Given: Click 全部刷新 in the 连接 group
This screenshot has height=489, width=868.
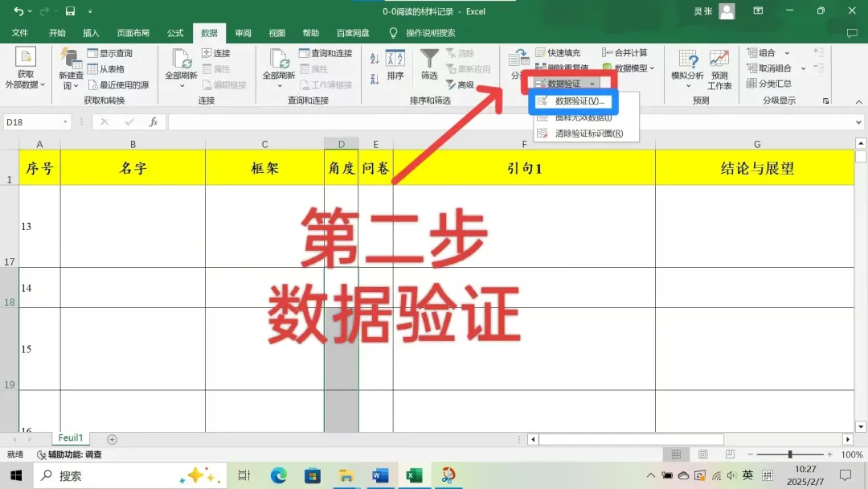Looking at the screenshot, I should (181, 68).
